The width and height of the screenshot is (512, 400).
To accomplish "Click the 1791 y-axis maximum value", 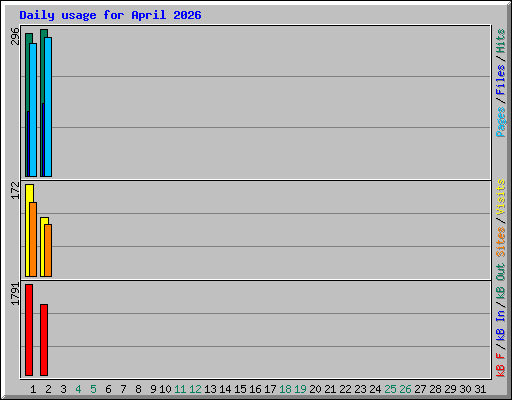I will tap(15, 294).
